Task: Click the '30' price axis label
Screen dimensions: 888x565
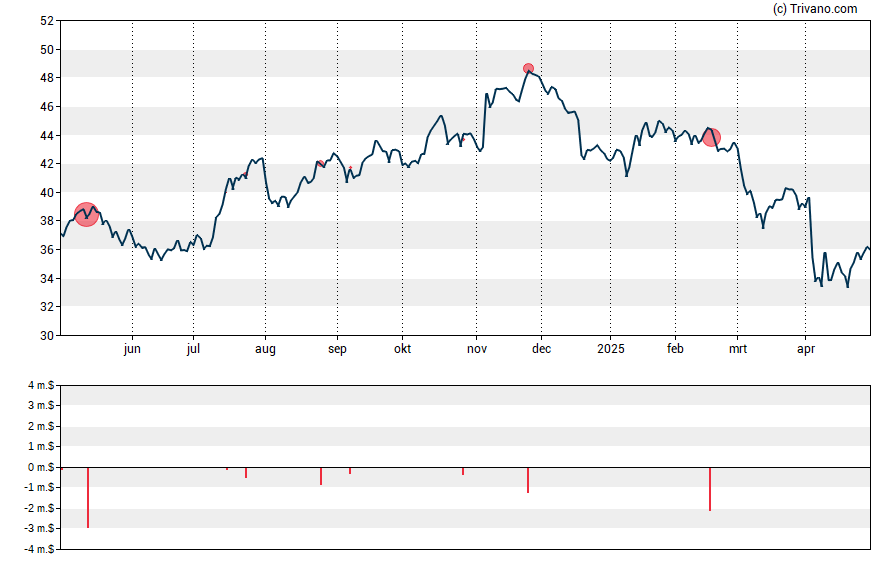Action: (47, 335)
